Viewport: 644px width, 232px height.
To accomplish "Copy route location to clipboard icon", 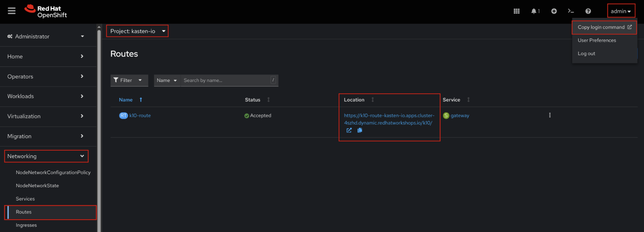I will click(x=360, y=130).
